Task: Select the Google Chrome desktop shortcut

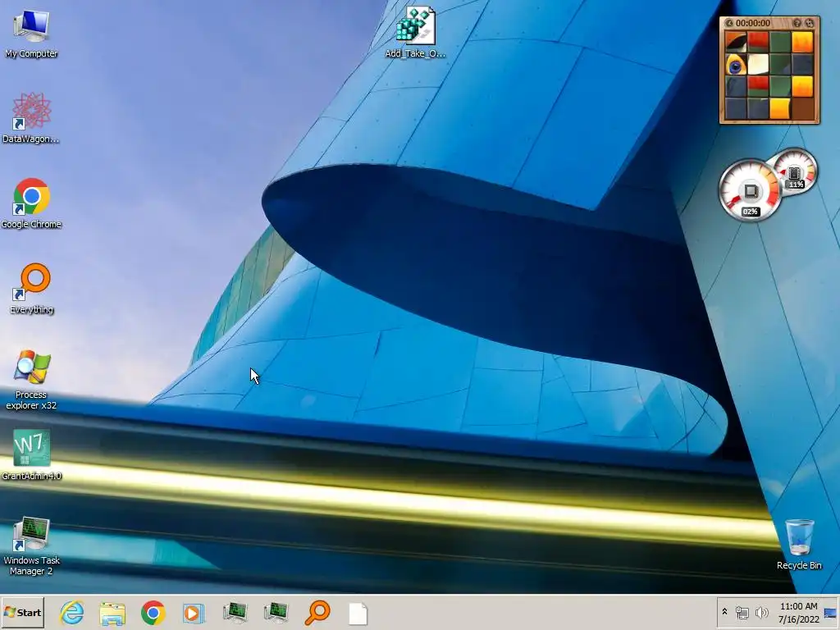Action: coord(31,203)
